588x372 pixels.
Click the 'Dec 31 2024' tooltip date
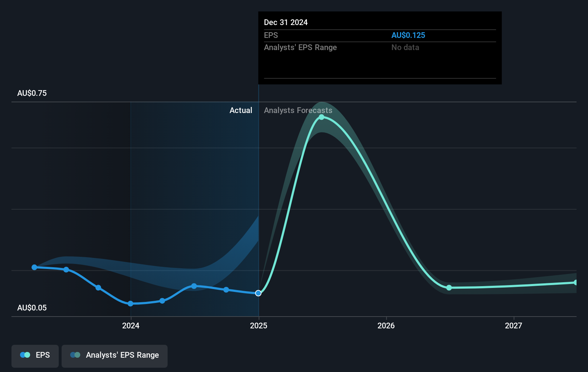pos(286,22)
